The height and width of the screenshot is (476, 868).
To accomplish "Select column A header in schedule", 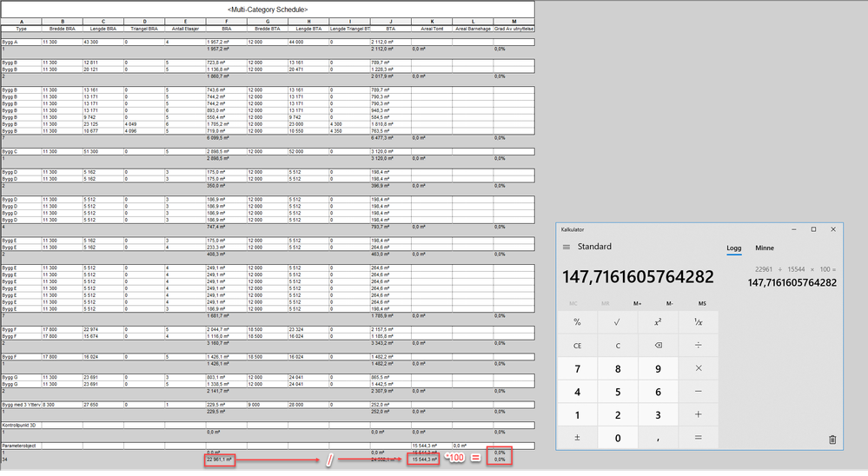I will click(x=22, y=22).
